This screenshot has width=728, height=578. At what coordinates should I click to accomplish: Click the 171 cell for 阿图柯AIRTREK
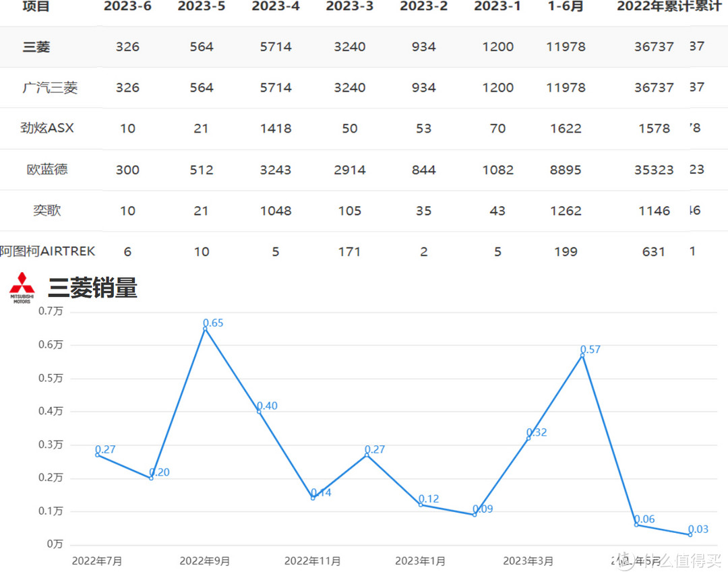[350, 251]
